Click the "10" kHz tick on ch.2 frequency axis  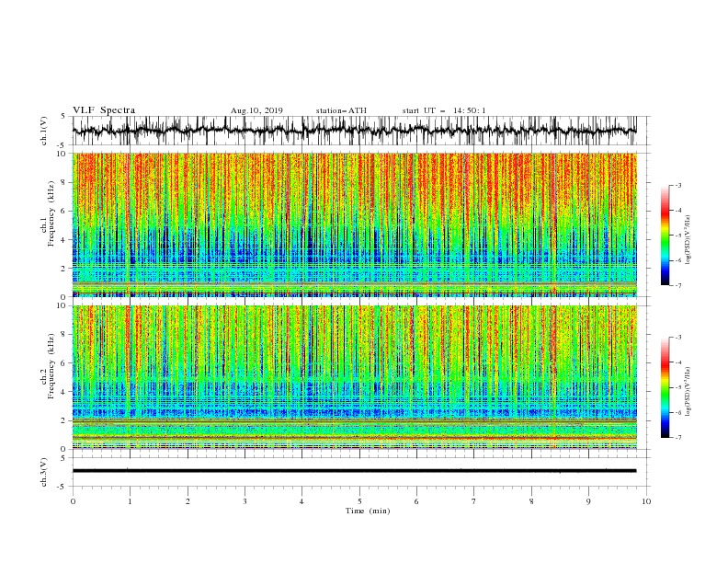click(62, 305)
